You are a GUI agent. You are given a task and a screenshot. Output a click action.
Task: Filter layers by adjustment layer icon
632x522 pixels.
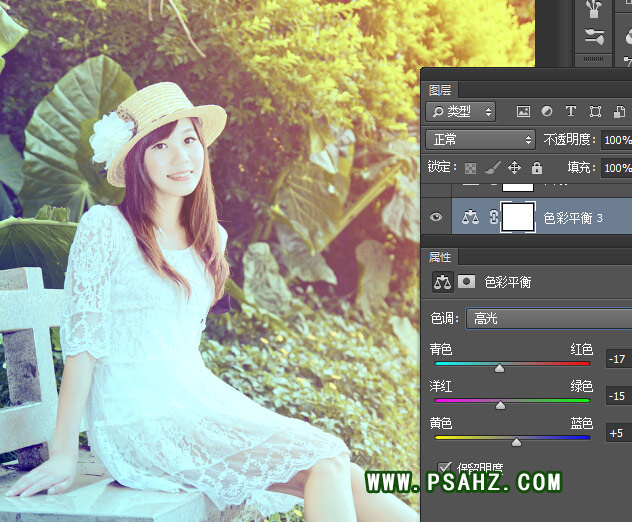pyautogui.click(x=547, y=111)
